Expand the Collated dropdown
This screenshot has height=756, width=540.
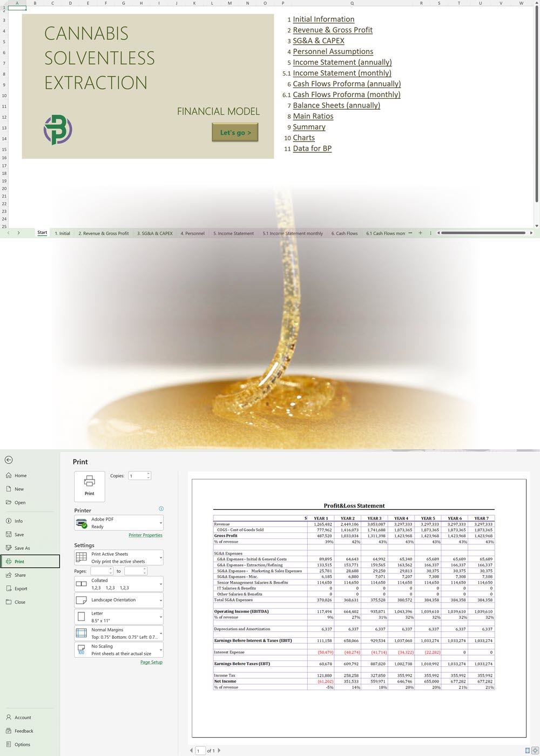119,584
